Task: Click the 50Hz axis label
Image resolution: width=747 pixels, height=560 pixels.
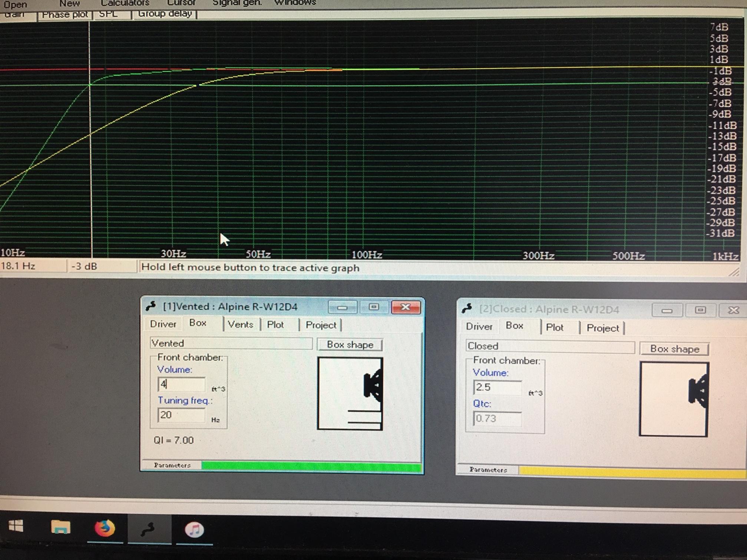Action: click(x=258, y=254)
